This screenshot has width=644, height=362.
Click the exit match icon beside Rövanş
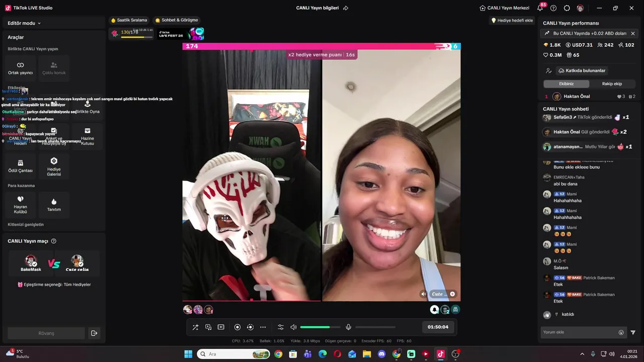pyautogui.click(x=94, y=333)
